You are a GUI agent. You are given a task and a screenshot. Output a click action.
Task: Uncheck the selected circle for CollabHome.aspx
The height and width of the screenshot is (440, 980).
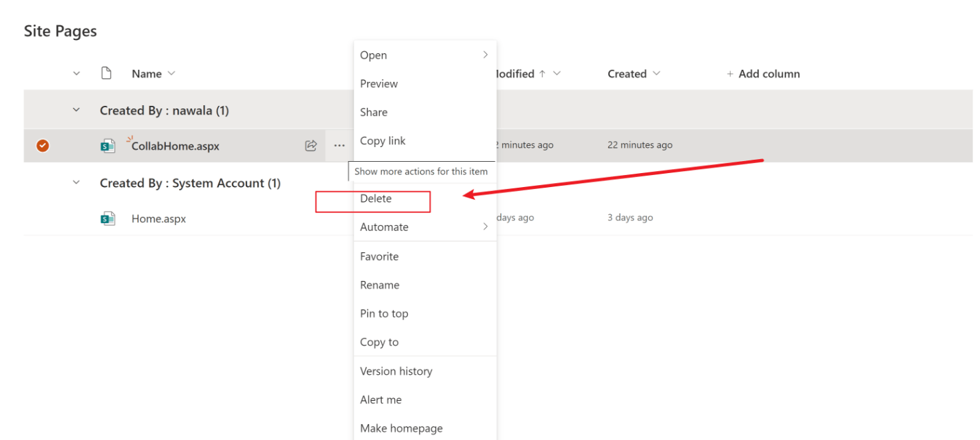click(43, 145)
